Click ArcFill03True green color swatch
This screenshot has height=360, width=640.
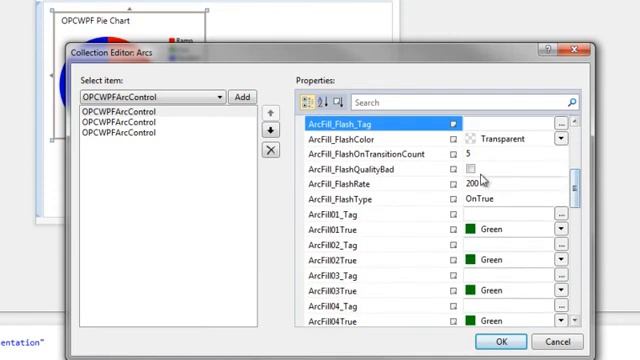click(471, 290)
